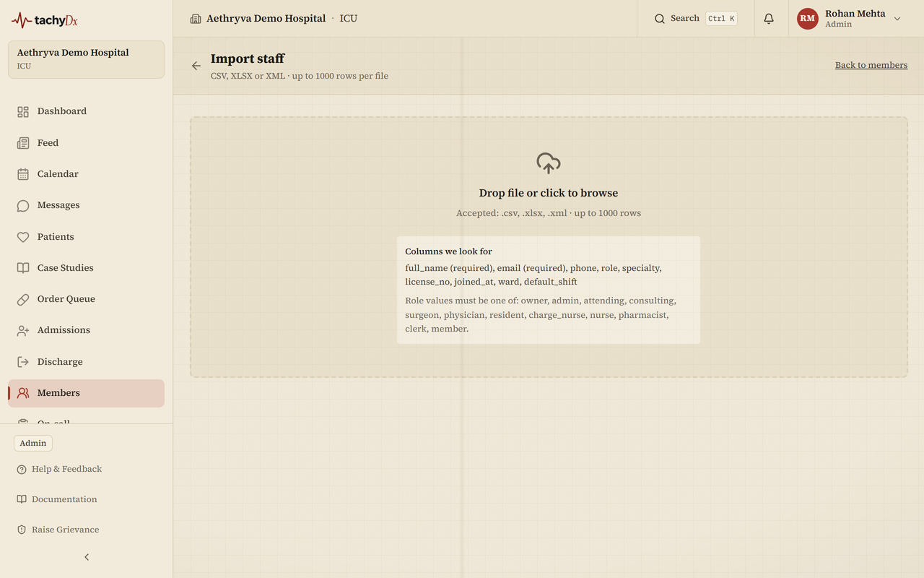
Task: Click the Calendar icon in sidebar
Action: pyautogui.click(x=23, y=174)
